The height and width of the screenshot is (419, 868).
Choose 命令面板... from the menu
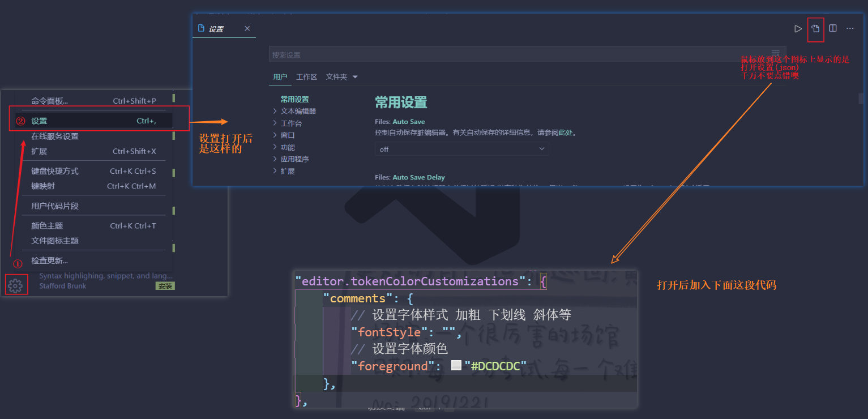[93, 101]
